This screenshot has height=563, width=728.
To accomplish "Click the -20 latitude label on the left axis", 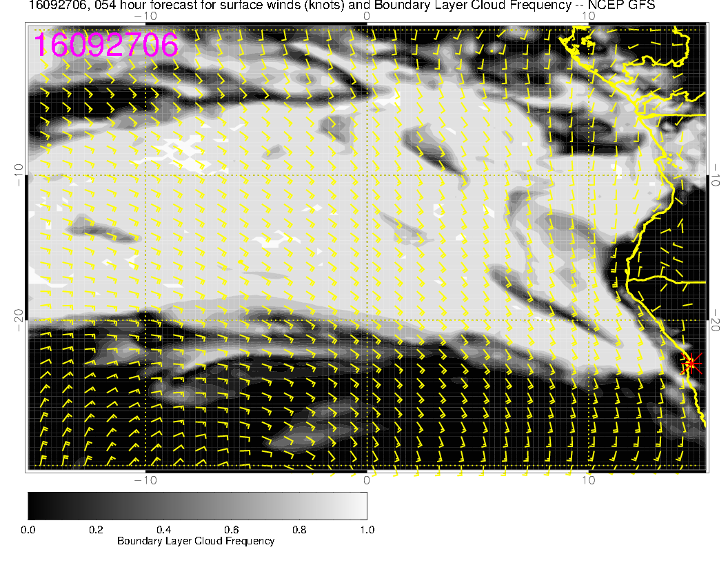I will [19, 320].
